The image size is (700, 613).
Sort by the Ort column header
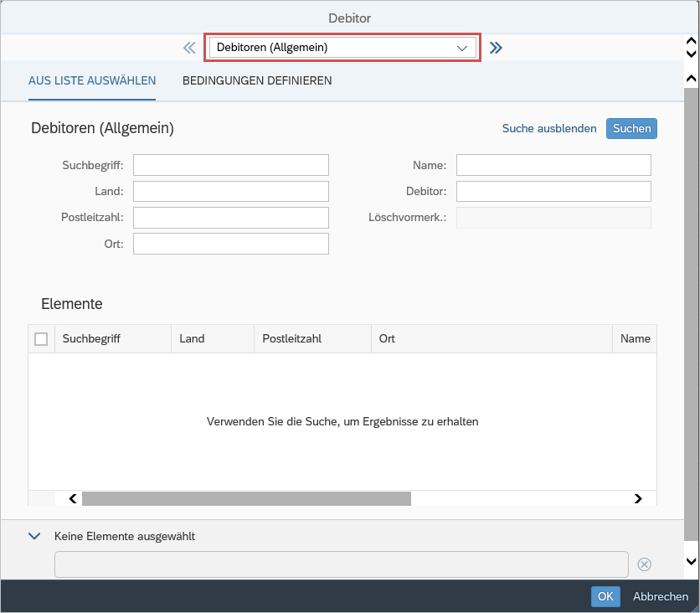pos(492,339)
